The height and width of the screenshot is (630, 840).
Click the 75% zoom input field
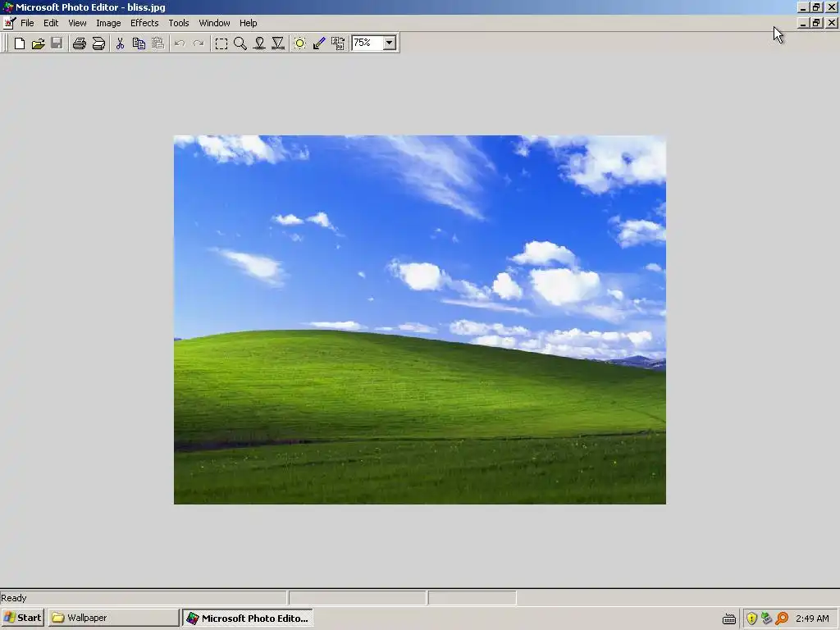pyautogui.click(x=367, y=43)
